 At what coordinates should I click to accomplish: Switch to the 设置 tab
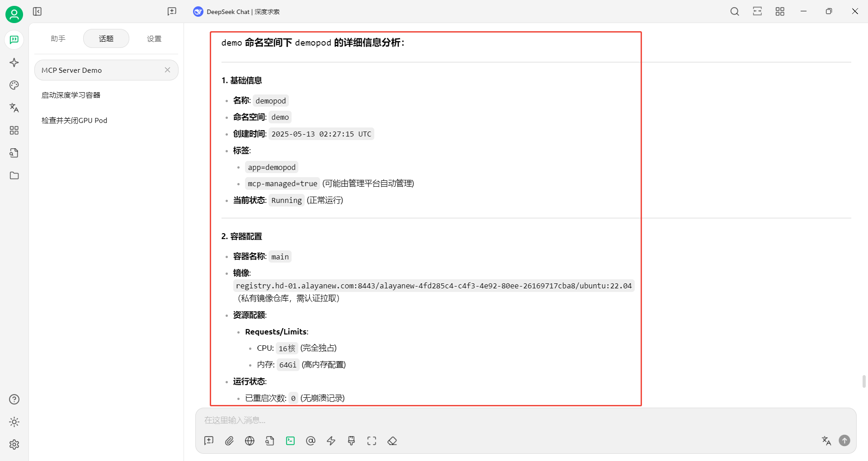tap(154, 39)
